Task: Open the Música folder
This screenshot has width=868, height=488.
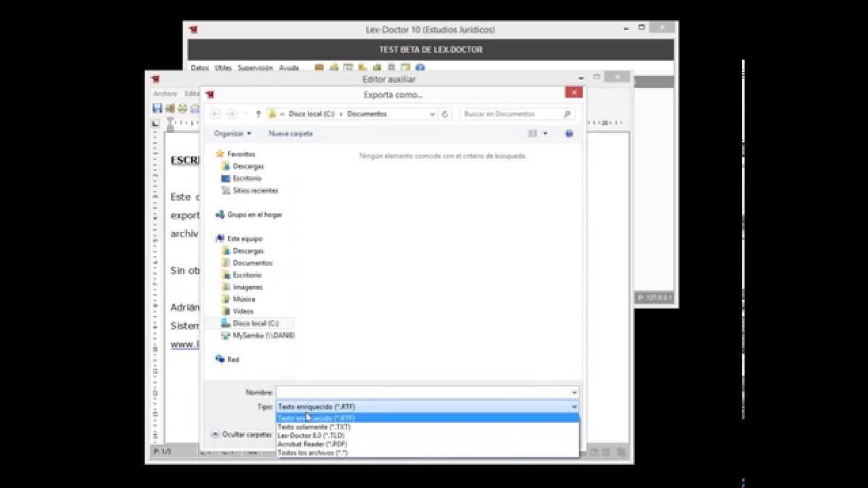Action: (x=239, y=299)
